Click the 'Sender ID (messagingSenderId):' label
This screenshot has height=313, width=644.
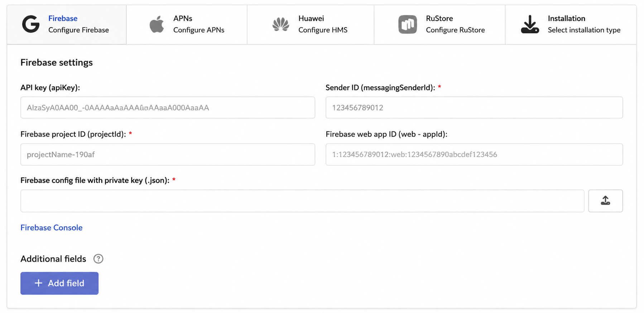pos(380,88)
